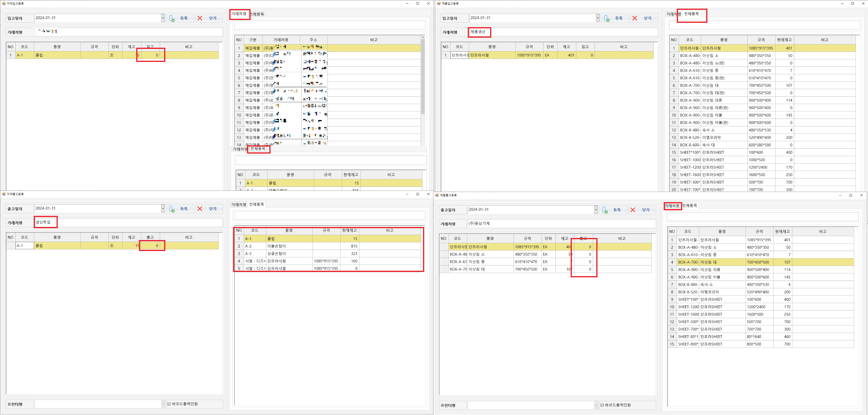Uncheck 바코드출력안함 in 제품출고등록 window
This screenshot has height=415, width=868.
point(602,405)
